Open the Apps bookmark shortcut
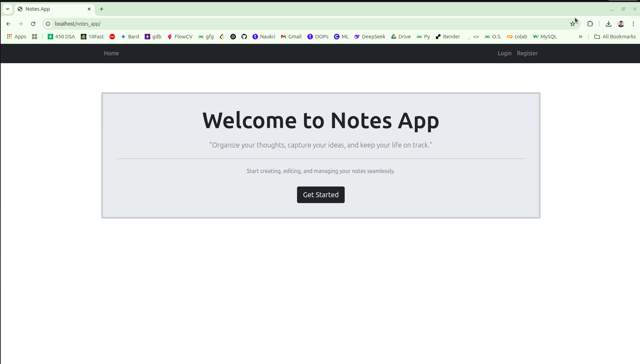 [x=17, y=37]
